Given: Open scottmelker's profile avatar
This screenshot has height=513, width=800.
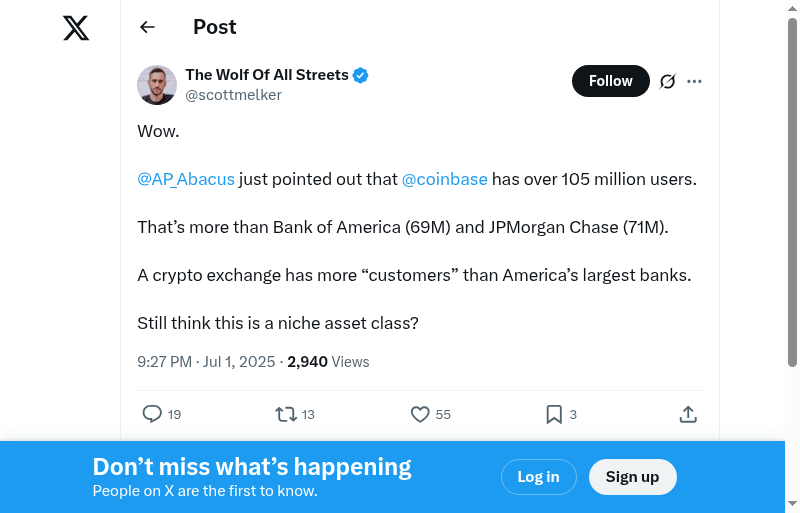Looking at the screenshot, I should pyautogui.click(x=157, y=85).
